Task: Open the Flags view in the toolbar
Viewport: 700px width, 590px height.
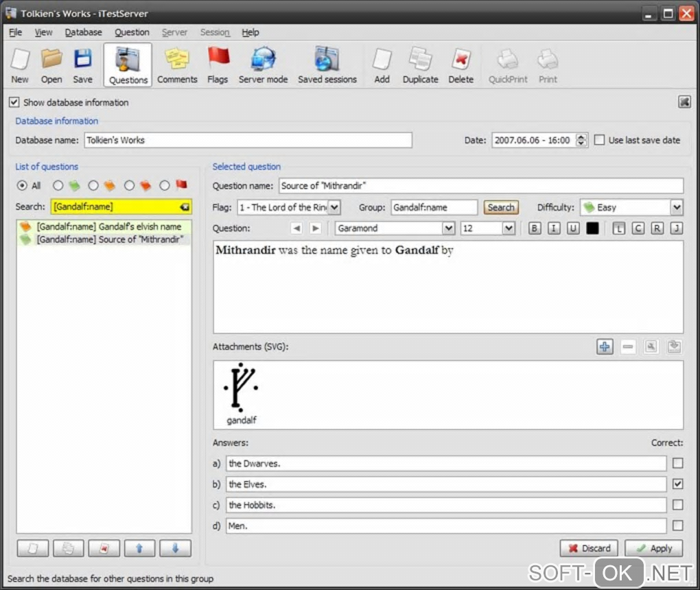Action: (218, 66)
